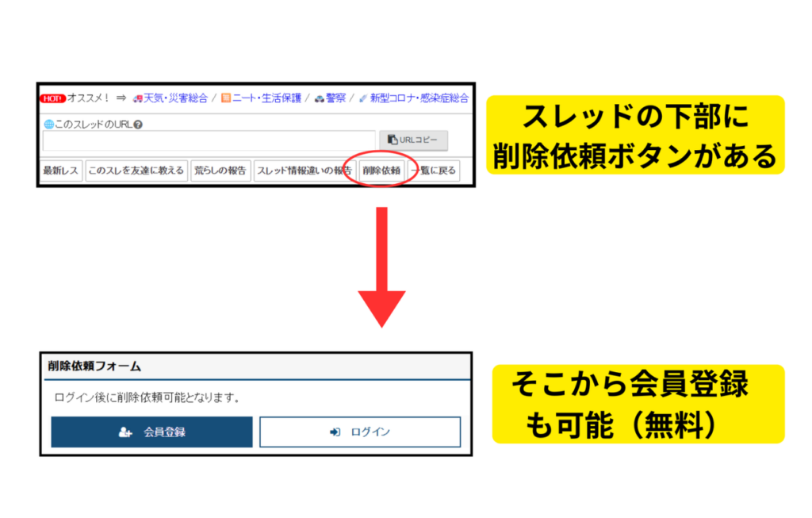Viewport: 812px width, 518px height.
Task: Click the 一覧に戻る button
Action: [x=434, y=171]
